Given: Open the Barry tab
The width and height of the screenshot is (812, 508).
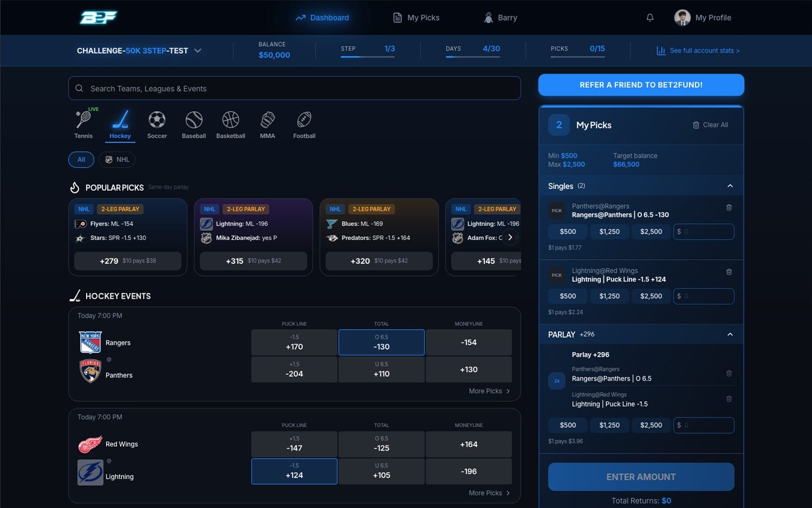Looking at the screenshot, I should point(501,18).
